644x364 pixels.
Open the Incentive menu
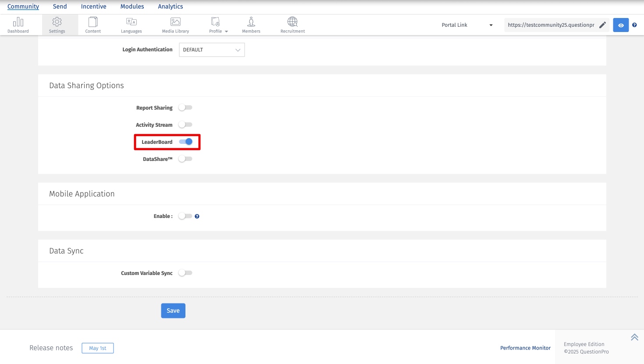click(94, 7)
